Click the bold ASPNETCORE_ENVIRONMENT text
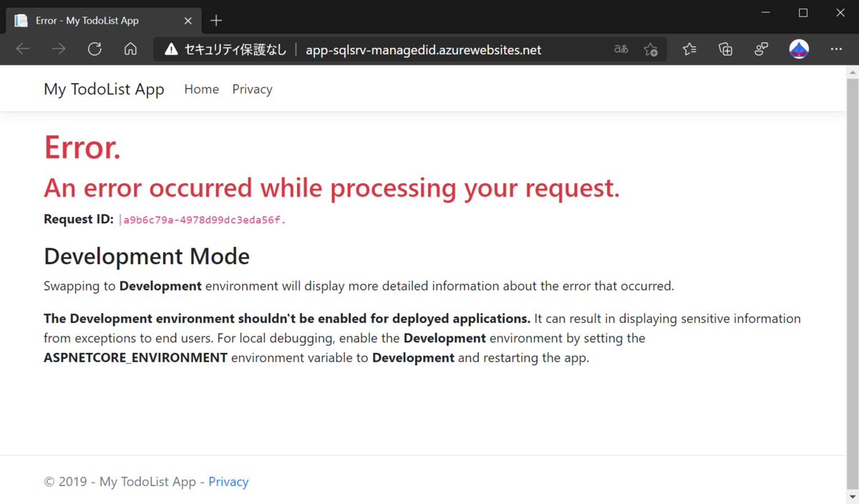The width and height of the screenshot is (859, 504). 135,357
